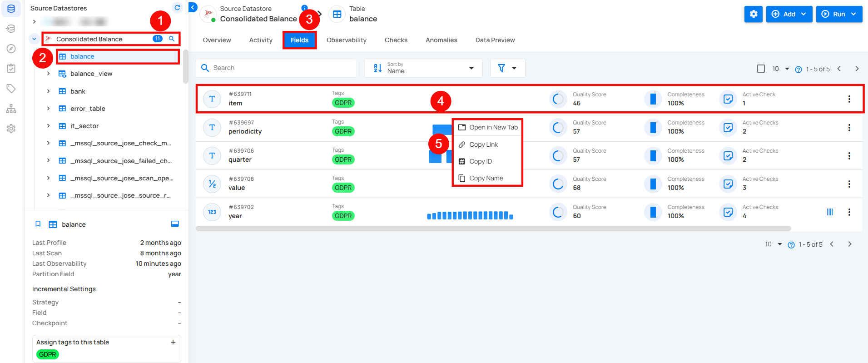Screen dimensions: 868x363
Task: Click the plus icon to assign table tags
Action: [x=173, y=342]
